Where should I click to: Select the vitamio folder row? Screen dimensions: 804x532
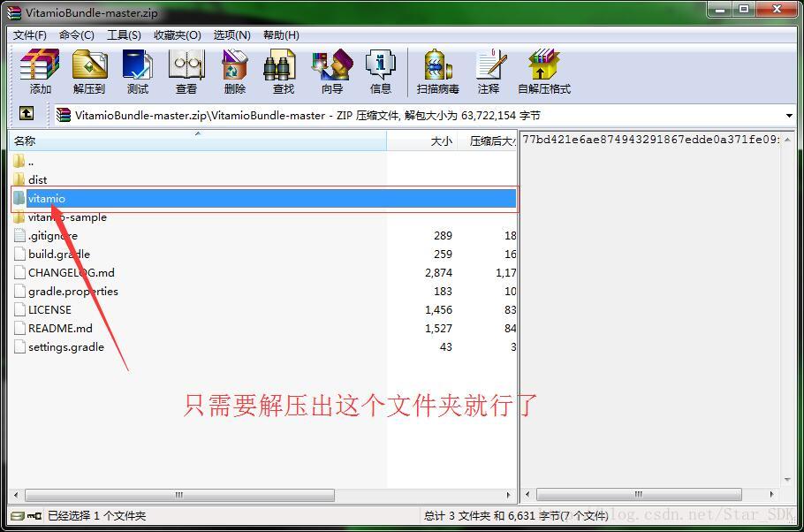[264, 198]
